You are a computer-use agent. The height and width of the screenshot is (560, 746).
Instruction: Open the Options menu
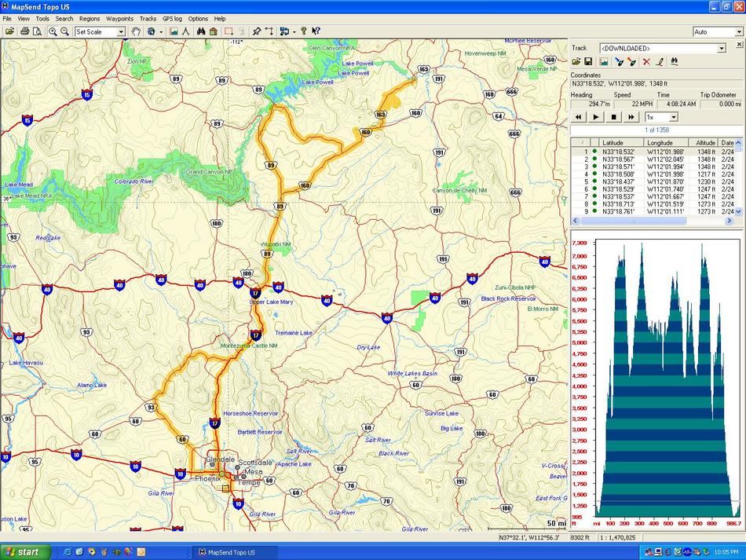pos(198,19)
